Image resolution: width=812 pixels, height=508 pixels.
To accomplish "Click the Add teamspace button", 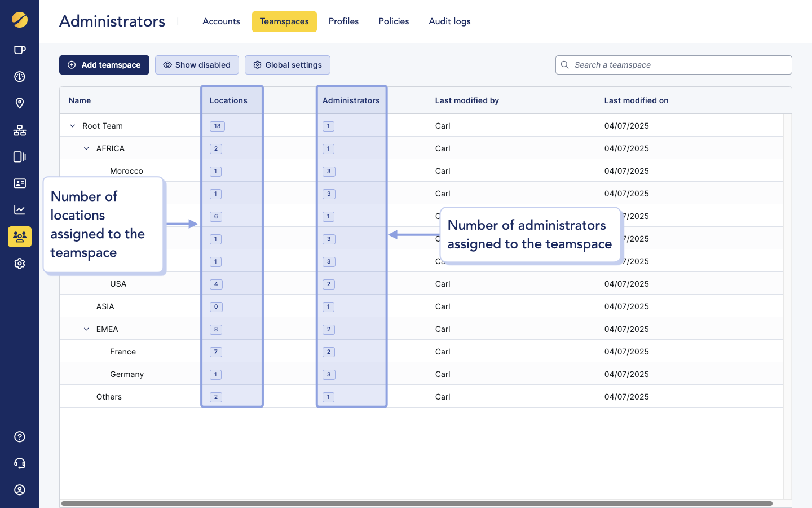I will [104, 65].
